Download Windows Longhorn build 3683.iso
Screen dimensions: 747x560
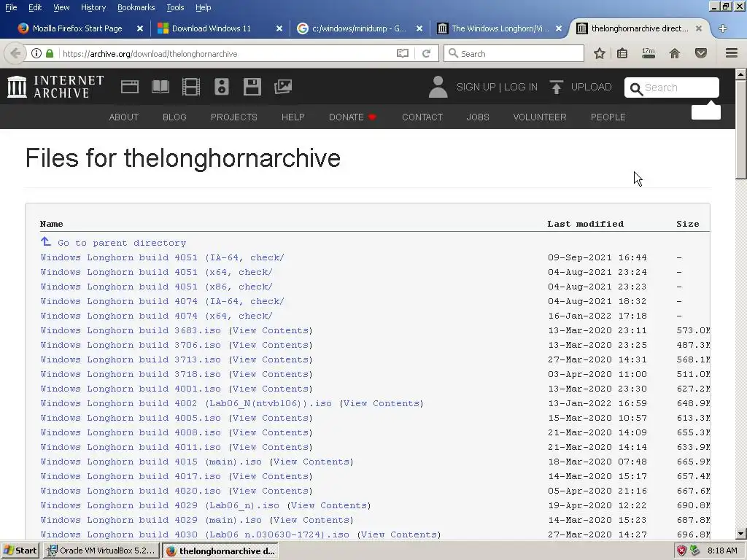pos(131,330)
